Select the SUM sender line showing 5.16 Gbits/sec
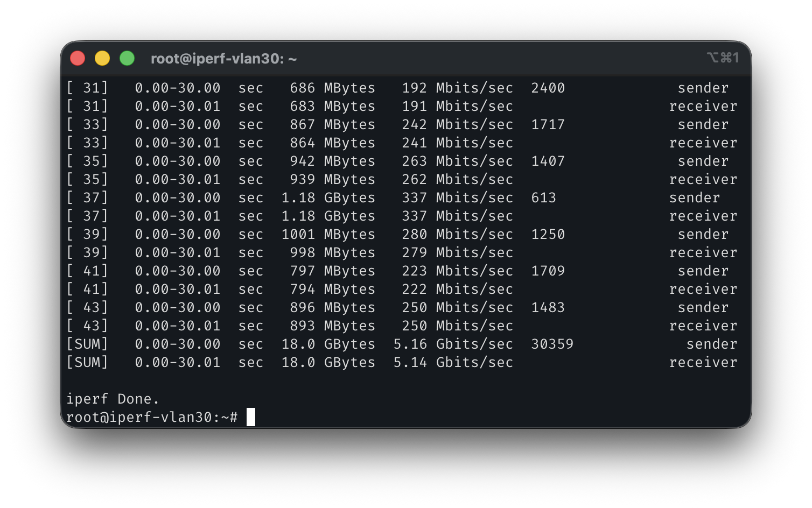 point(323,344)
